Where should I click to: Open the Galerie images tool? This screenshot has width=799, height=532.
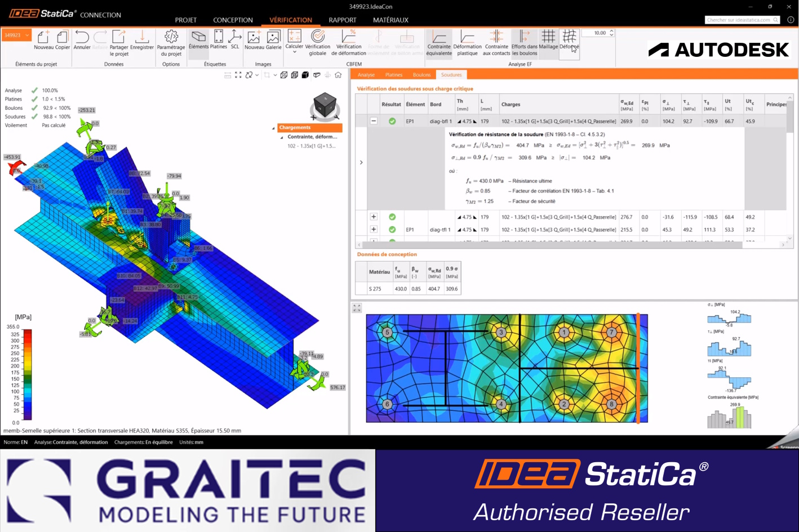[273, 42]
